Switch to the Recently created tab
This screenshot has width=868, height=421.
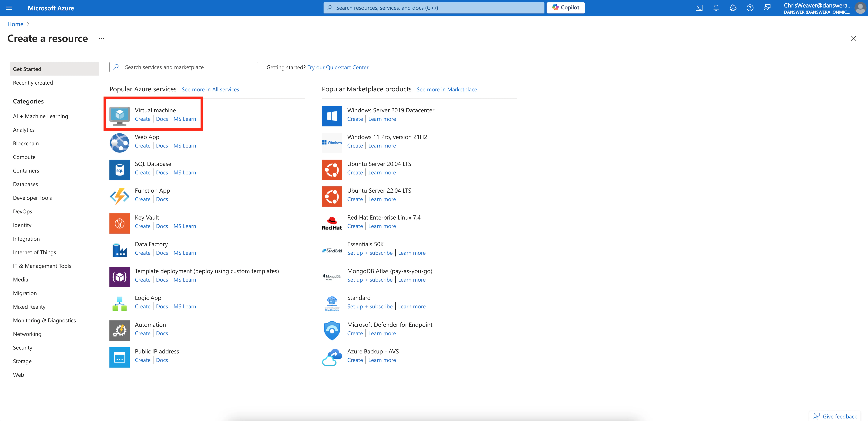[33, 82]
